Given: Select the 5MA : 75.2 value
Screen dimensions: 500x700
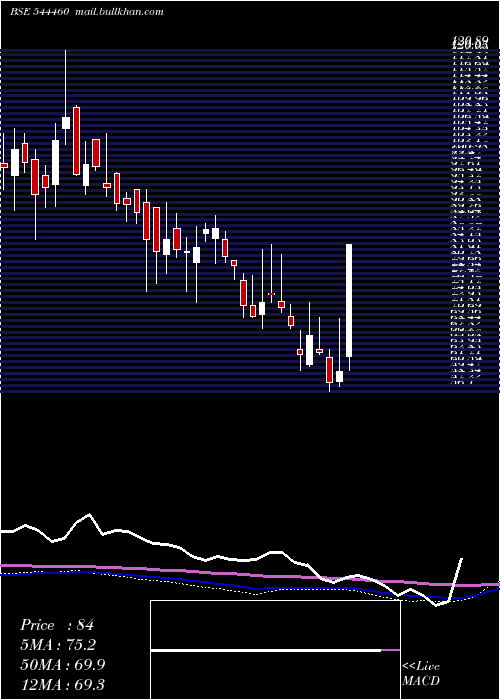Looking at the screenshot, I should tap(58, 645).
